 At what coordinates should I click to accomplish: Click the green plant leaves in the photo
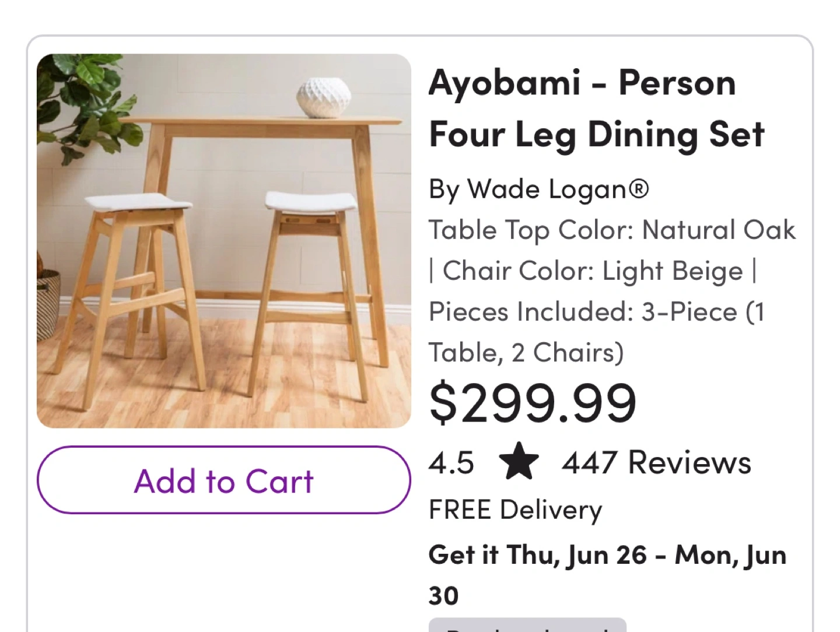82,109
